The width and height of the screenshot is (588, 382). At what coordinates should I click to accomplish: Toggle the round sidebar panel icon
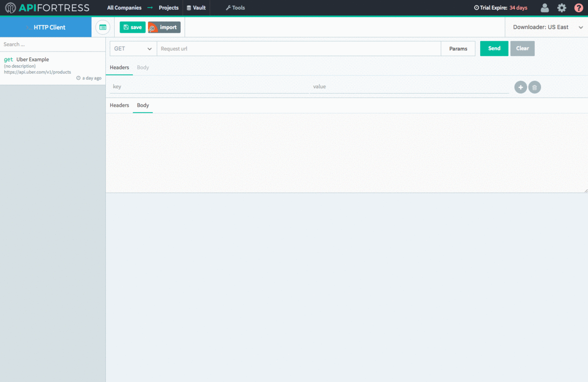click(x=102, y=27)
